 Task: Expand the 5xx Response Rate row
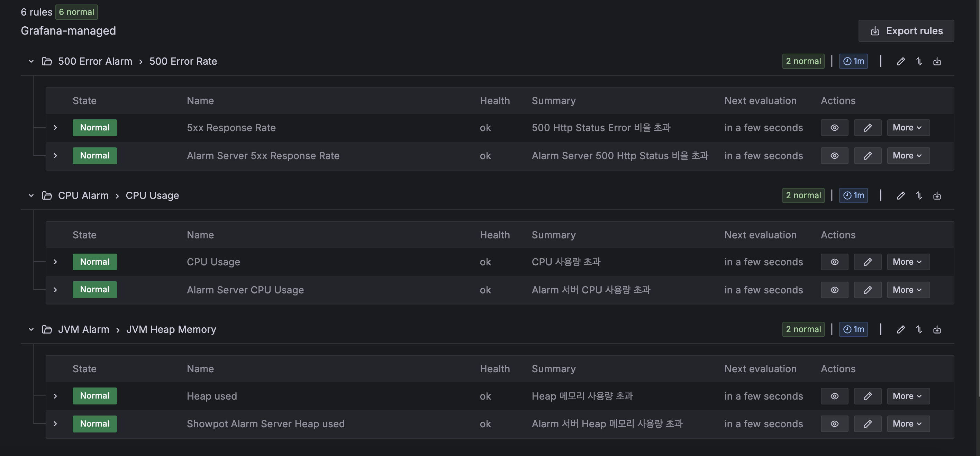pyautogui.click(x=56, y=128)
